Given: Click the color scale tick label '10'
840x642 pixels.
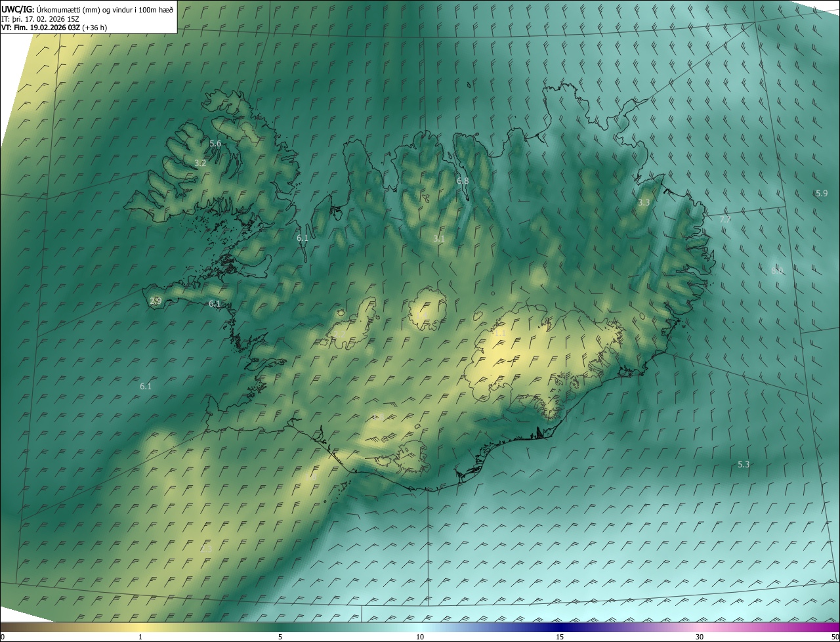Looking at the screenshot, I should tap(420, 637).
